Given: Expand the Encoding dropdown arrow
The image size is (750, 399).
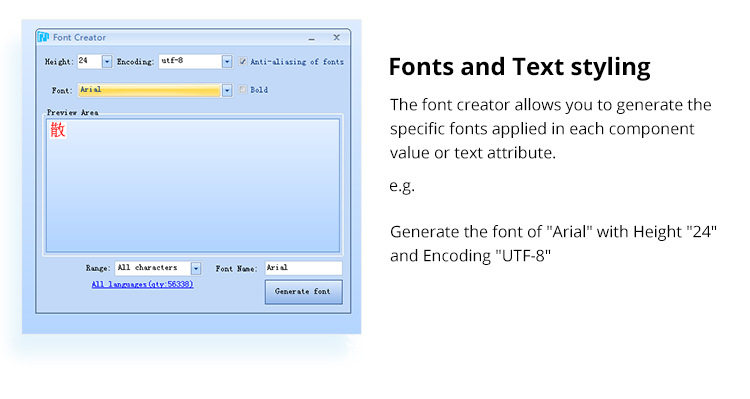Looking at the screenshot, I should (x=227, y=62).
